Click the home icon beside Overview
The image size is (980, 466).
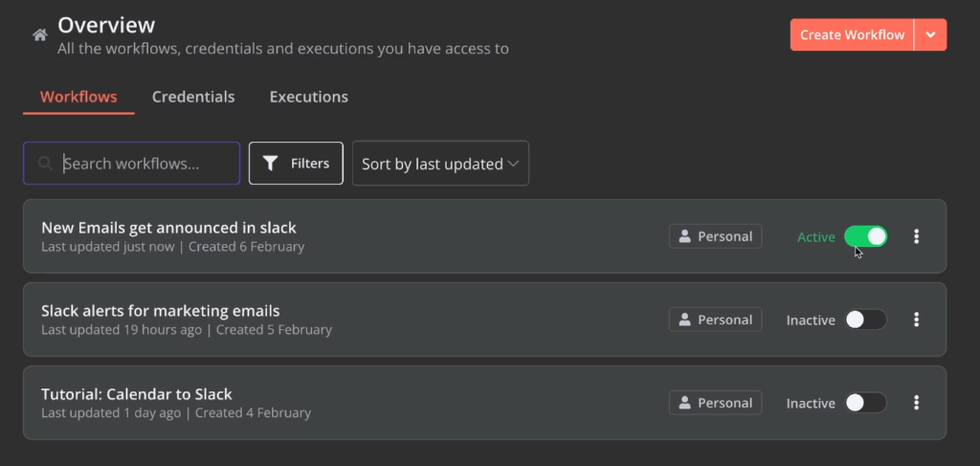coord(39,35)
